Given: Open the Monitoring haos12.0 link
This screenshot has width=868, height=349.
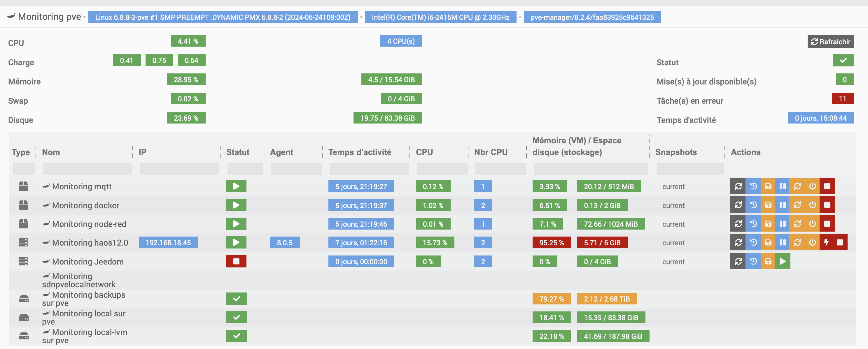Looking at the screenshot, I should tap(90, 243).
